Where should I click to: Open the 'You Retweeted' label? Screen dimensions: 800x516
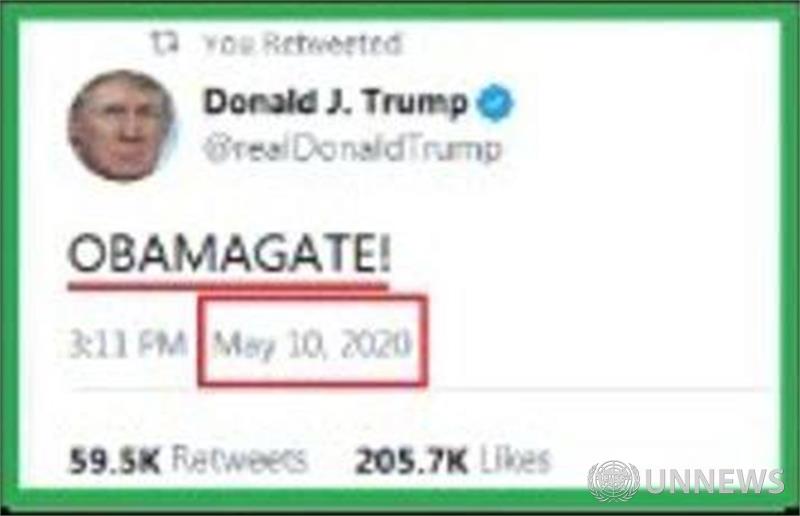coord(302,44)
